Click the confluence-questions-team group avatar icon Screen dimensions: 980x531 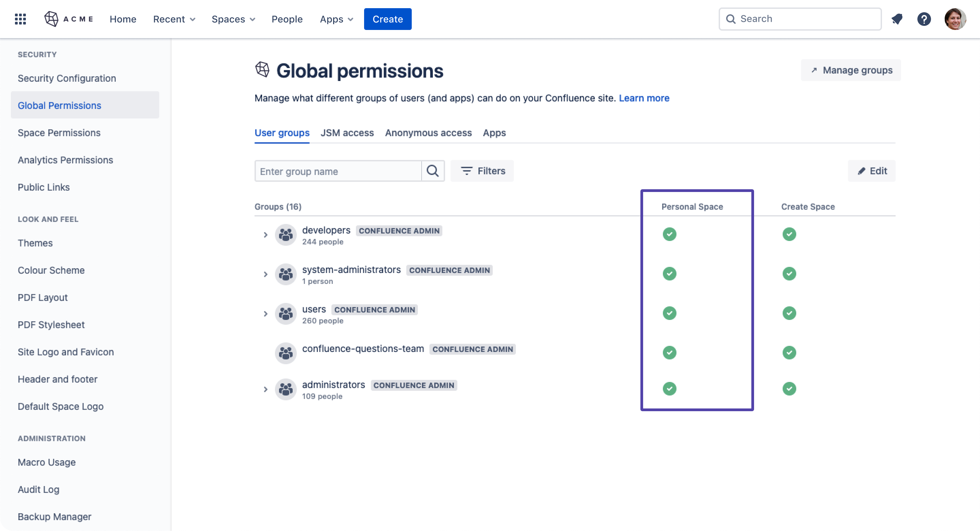[x=285, y=353]
